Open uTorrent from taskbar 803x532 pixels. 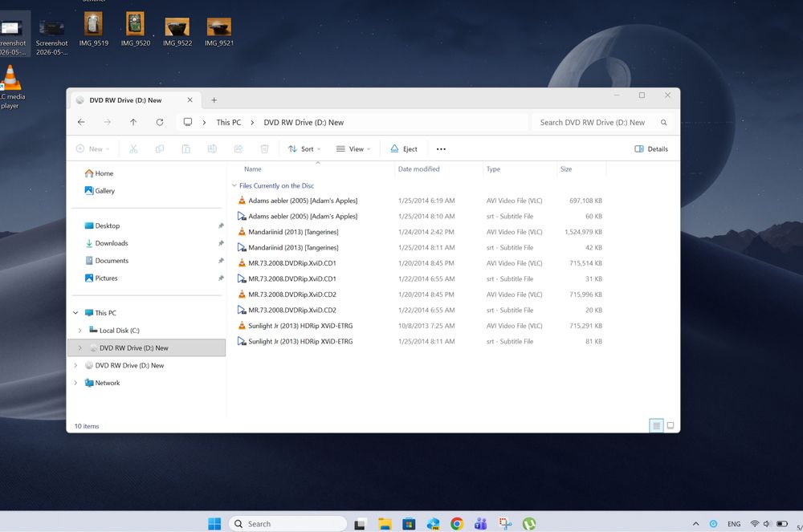tap(529, 523)
